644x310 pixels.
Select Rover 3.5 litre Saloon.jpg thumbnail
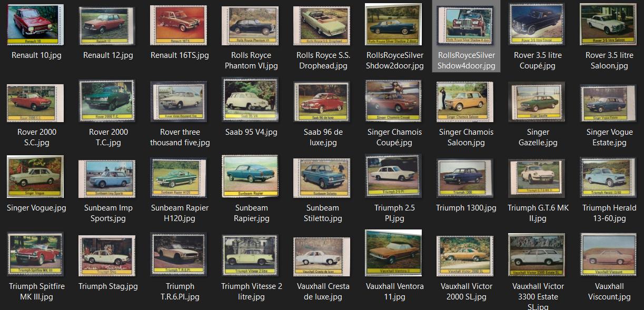tap(609, 24)
